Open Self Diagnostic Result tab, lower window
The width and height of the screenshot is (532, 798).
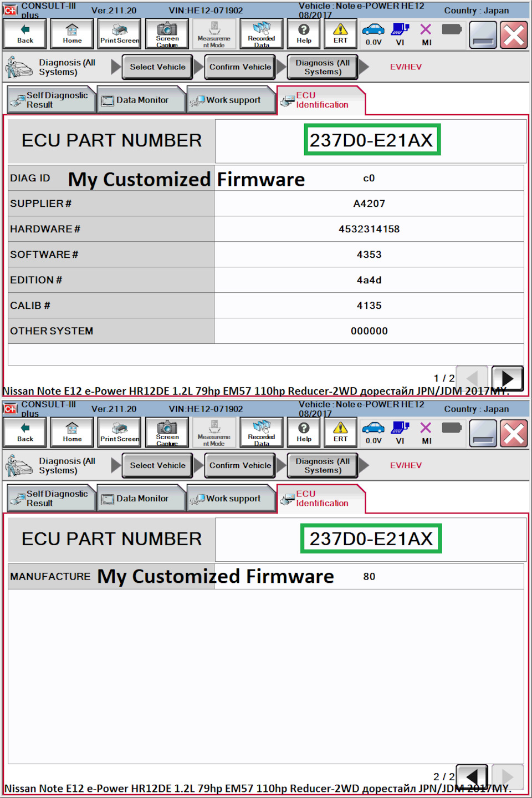tap(52, 499)
